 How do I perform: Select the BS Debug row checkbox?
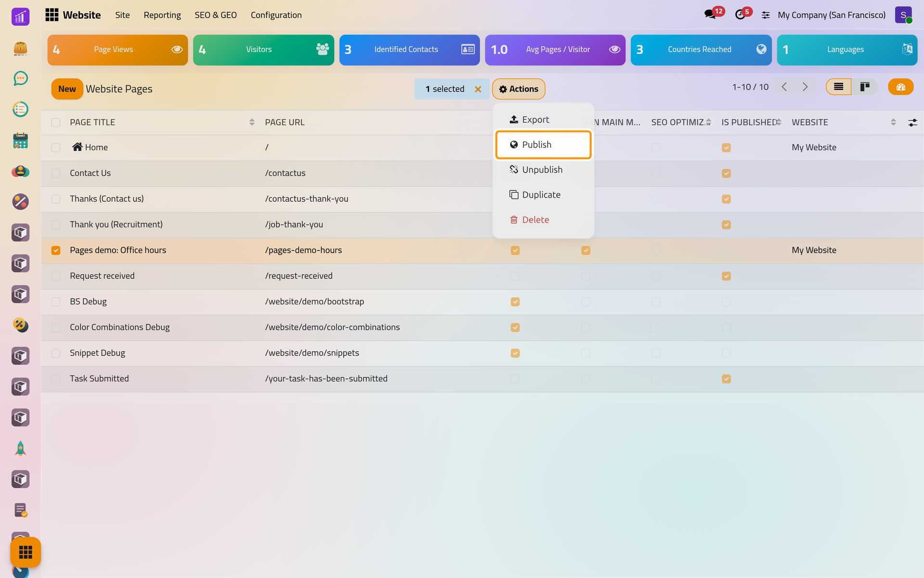56,302
